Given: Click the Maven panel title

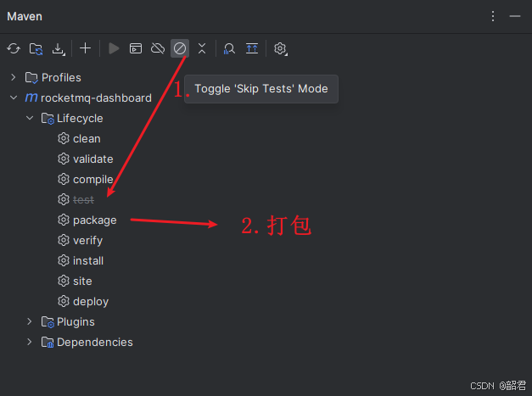Looking at the screenshot, I should 25,16.
